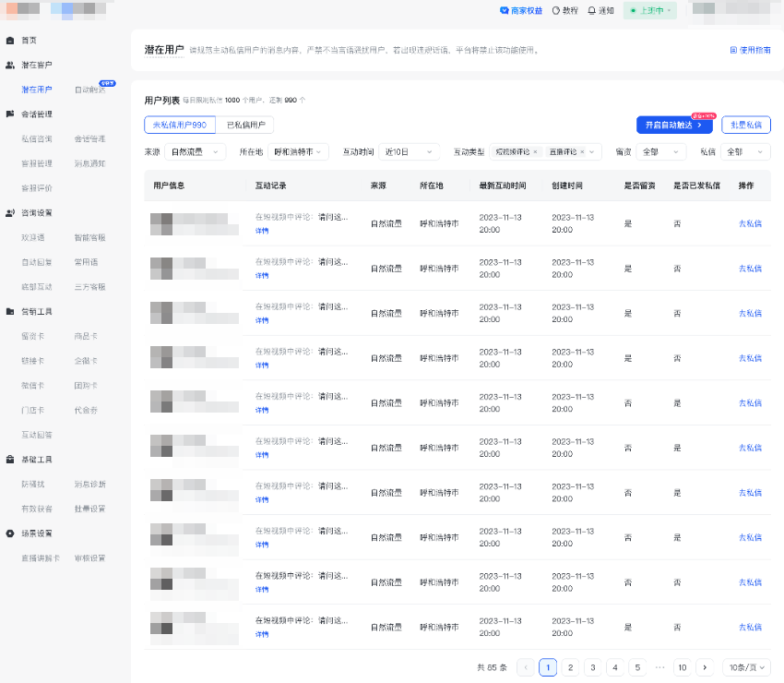Click the 首页 home icon in the sidebar

click(x=11, y=41)
